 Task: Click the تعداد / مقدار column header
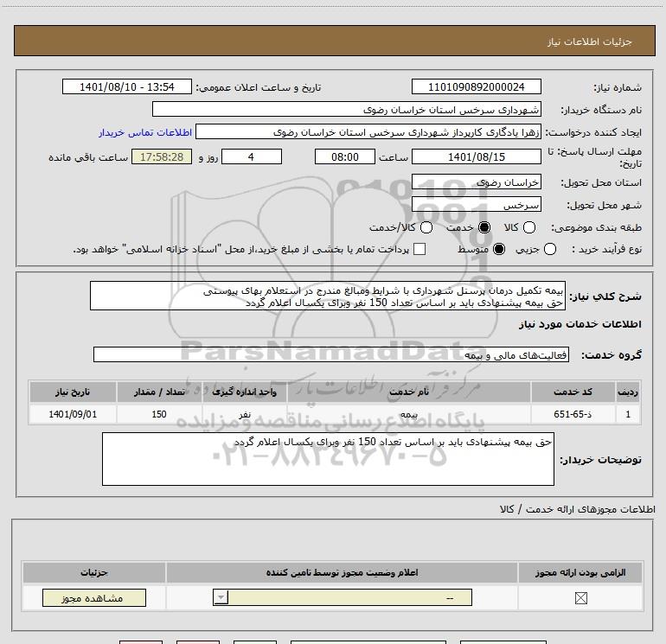(159, 392)
